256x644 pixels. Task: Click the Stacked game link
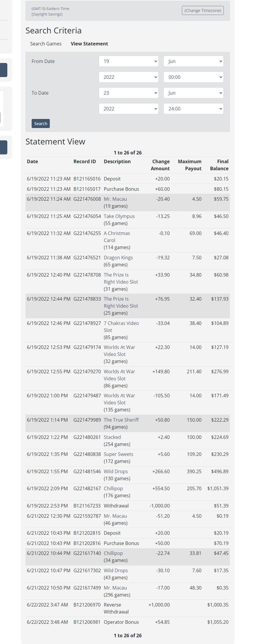[x=112, y=437]
